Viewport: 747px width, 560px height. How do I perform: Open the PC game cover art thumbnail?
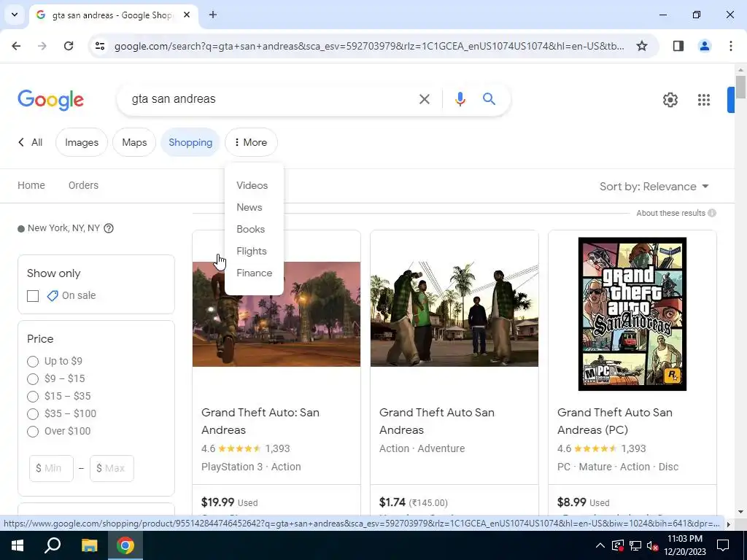pyautogui.click(x=632, y=314)
